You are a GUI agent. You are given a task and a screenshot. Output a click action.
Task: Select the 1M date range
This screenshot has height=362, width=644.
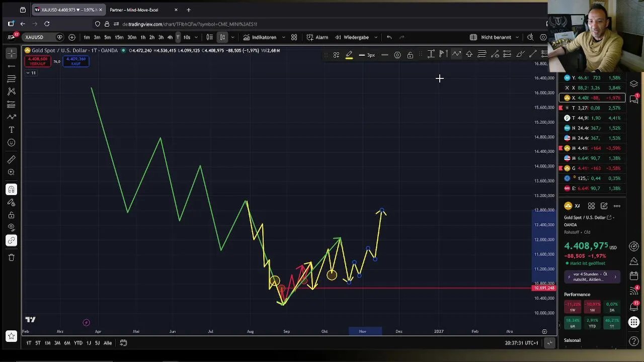(x=47, y=343)
